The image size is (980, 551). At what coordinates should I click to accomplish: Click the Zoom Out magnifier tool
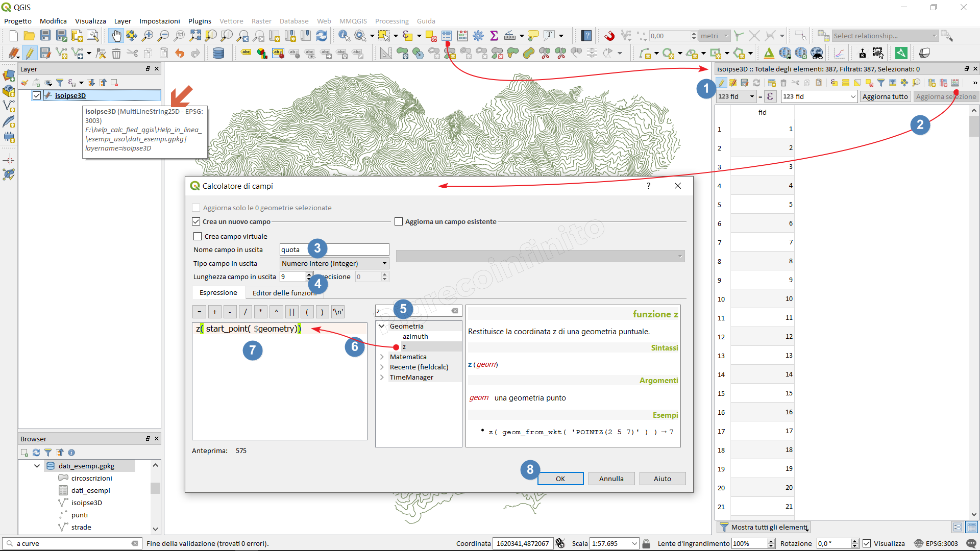click(163, 36)
